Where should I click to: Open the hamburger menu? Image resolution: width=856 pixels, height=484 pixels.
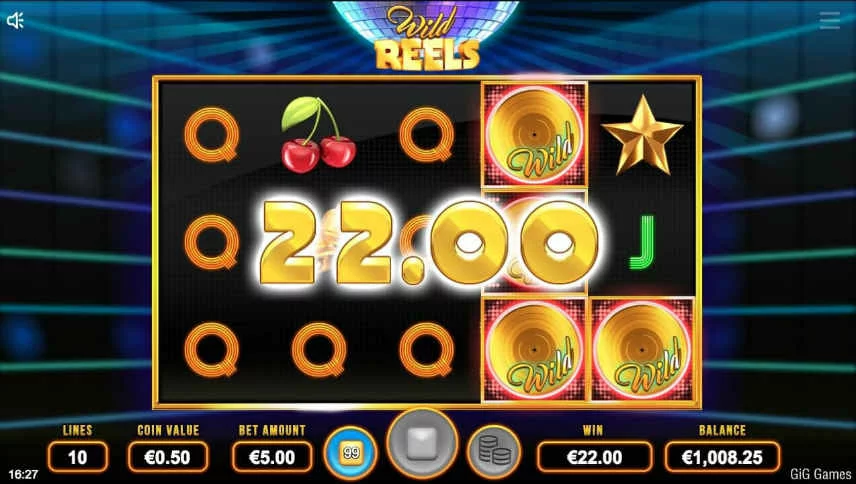coord(829,21)
